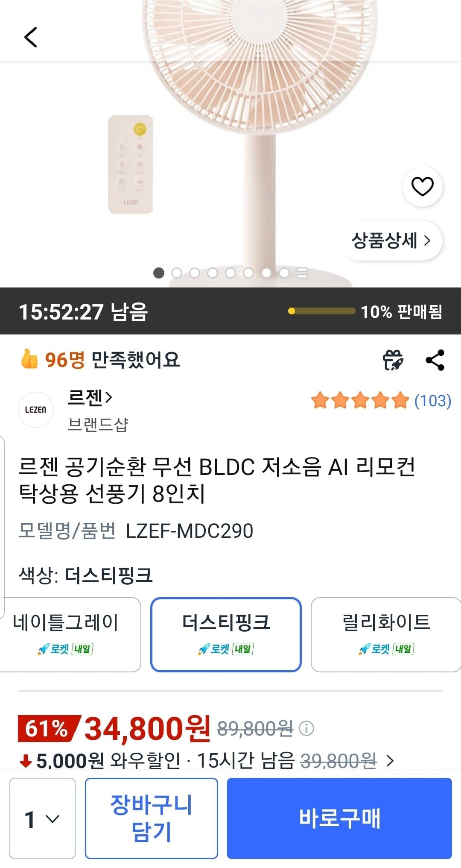Screen dimensions: 461x868
Task: Open the share icon
Action: click(435, 360)
